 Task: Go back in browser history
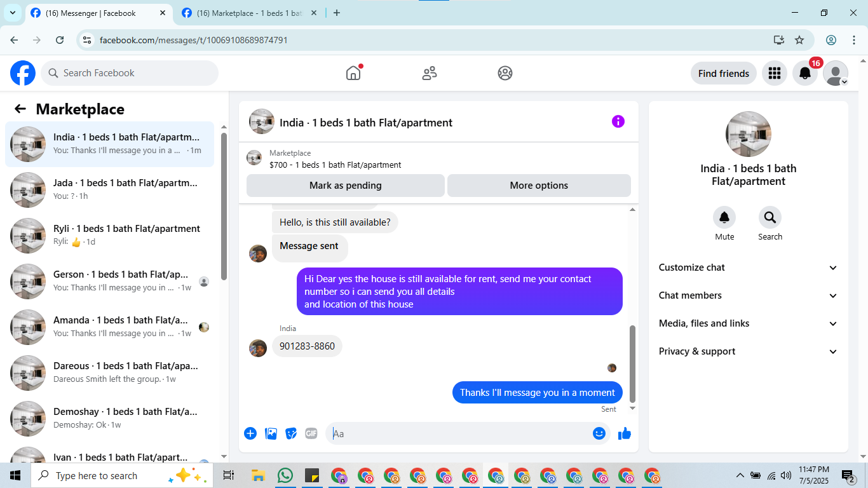pos(14,40)
